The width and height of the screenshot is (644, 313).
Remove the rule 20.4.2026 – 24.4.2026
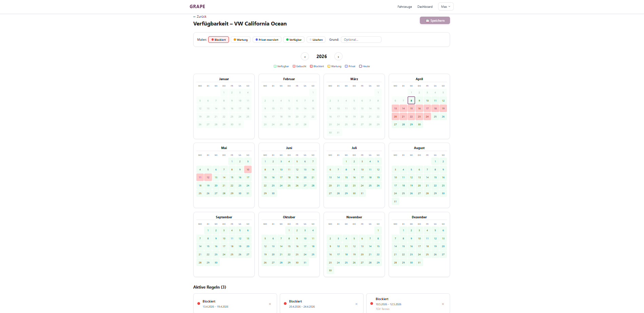(x=356, y=304)
